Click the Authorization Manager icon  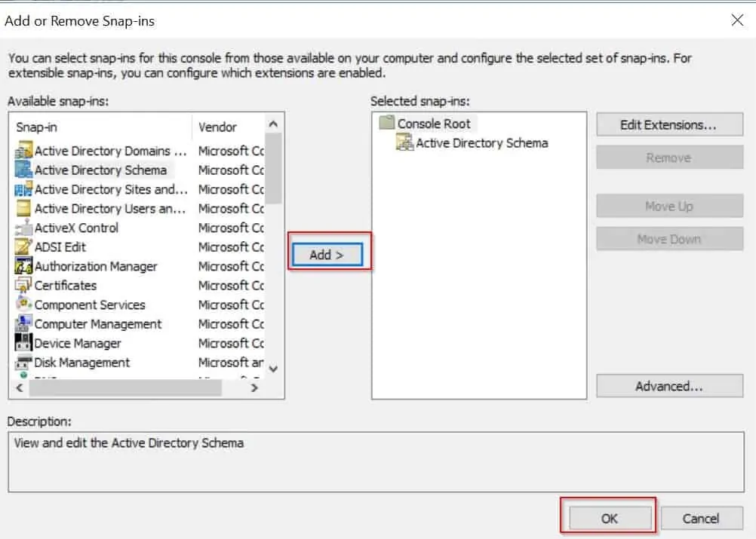pos(23,266)
